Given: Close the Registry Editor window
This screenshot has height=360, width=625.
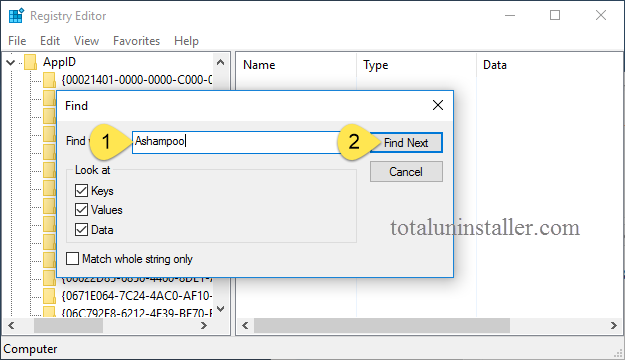Looking at the screenshot, I should 601,16.
